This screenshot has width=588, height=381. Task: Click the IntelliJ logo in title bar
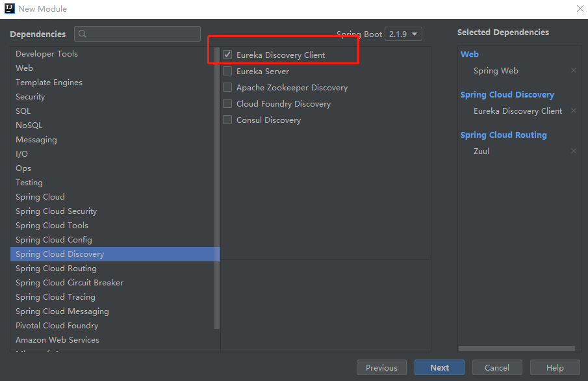tap(9, 9)
